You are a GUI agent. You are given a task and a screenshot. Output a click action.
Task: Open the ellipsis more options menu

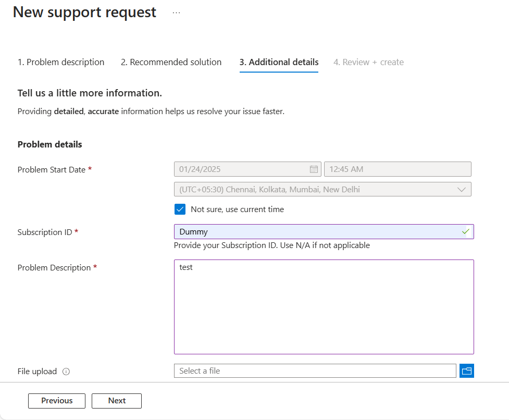(x=176, y=13)
